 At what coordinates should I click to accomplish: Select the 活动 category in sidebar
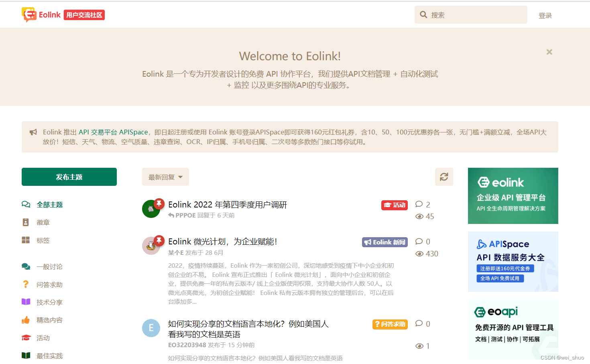pyautogui.click(x=43, y=338)
